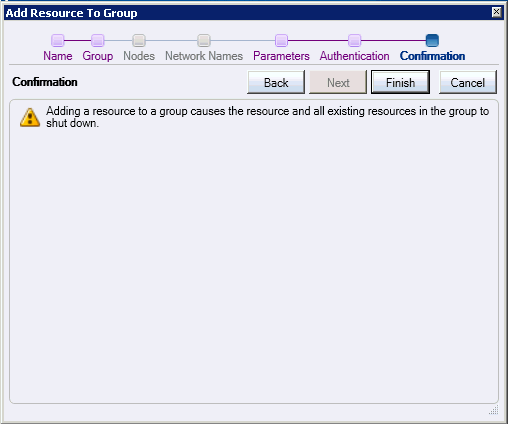Screen dimensions: 508x424
Task: Open the Parameters wizard step label
Action: [x=281, y=56]
